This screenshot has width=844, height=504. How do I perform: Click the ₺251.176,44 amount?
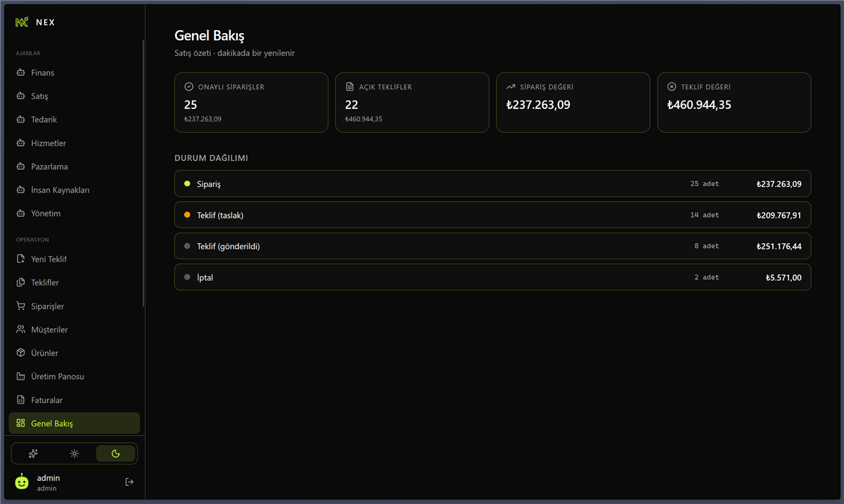779,246
